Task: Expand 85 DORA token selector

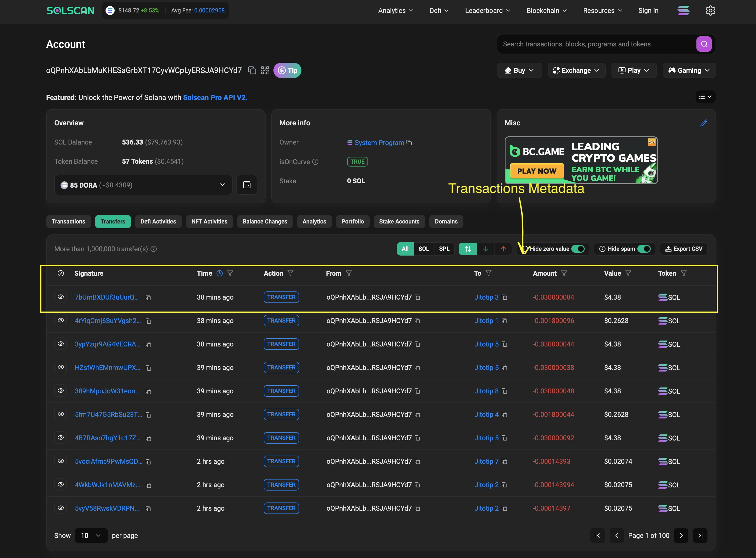Action: click(x=143, y=185)
